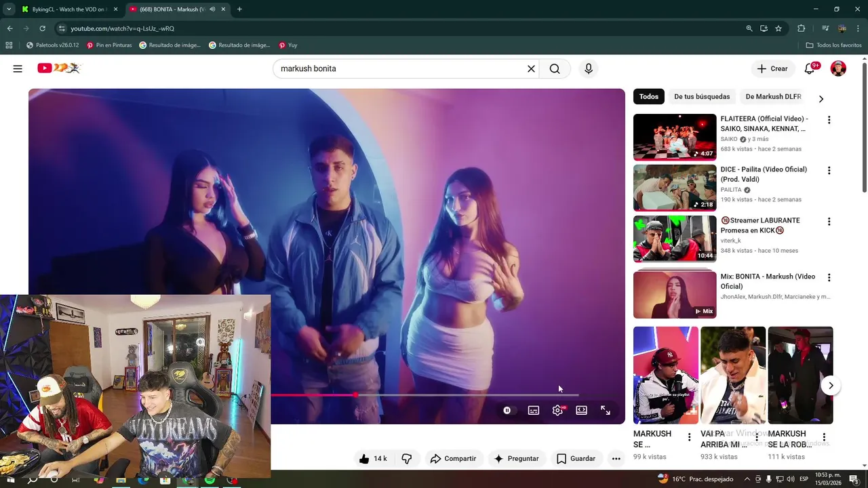This screenshot has width=868, height=488.
Task: Click the install app icon in address bar
Action: point(764,28)
